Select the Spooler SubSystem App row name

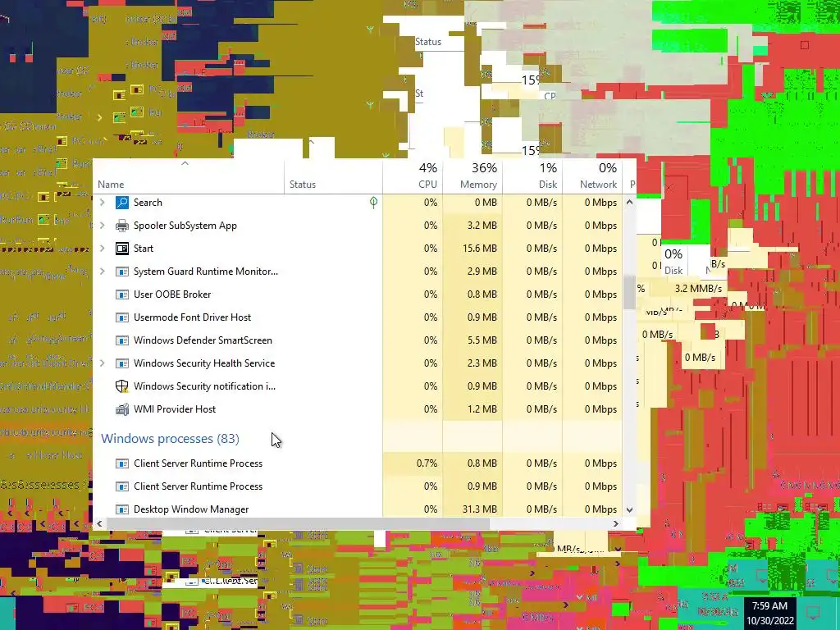tap(185, 226)
